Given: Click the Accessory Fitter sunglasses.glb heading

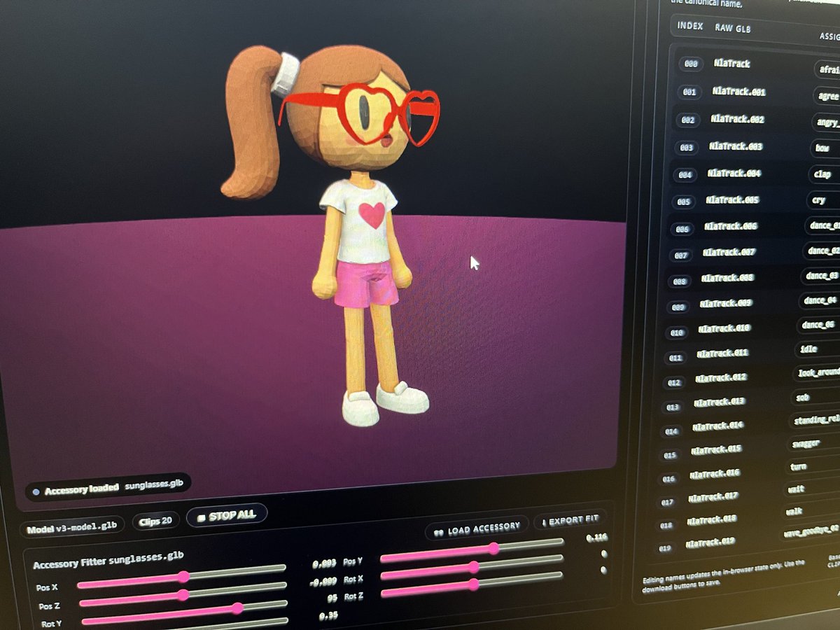Looking at the screenshot, I should click(x=108, y=561).
